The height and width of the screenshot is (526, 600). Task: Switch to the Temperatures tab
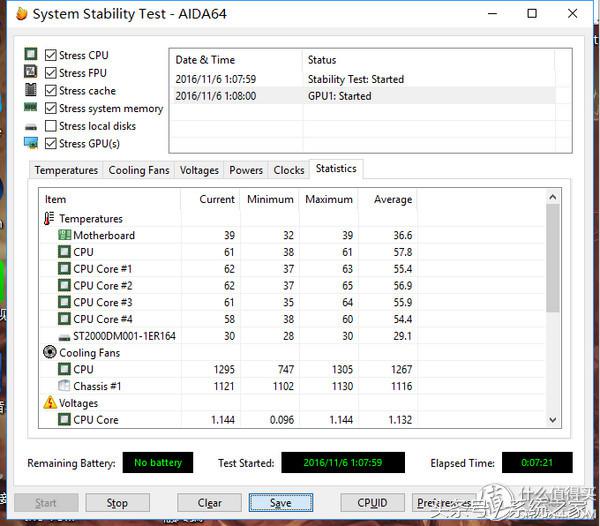pos(66,170)
